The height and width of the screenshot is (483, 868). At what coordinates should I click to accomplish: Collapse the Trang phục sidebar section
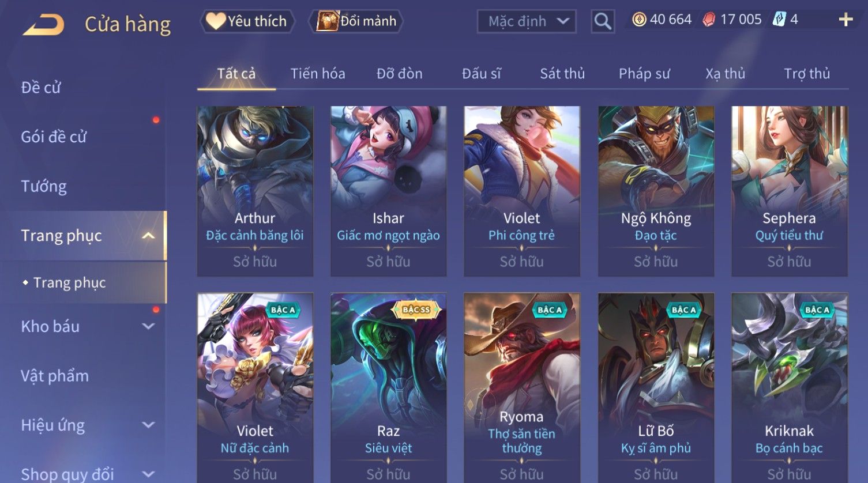148,235
